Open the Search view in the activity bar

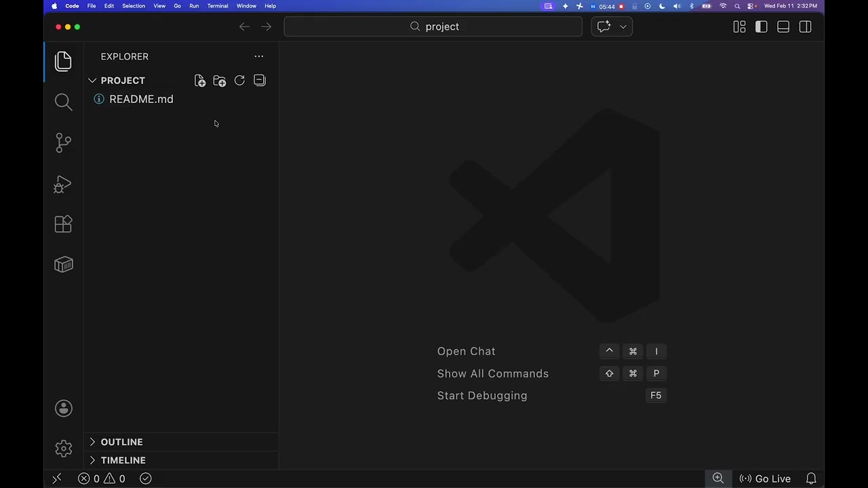point(63,102)
